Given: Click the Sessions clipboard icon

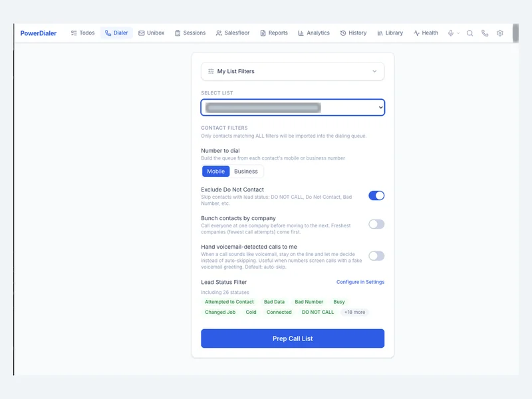Looking at the screenshot, I should pyautogui.click(x=178, y=33).
